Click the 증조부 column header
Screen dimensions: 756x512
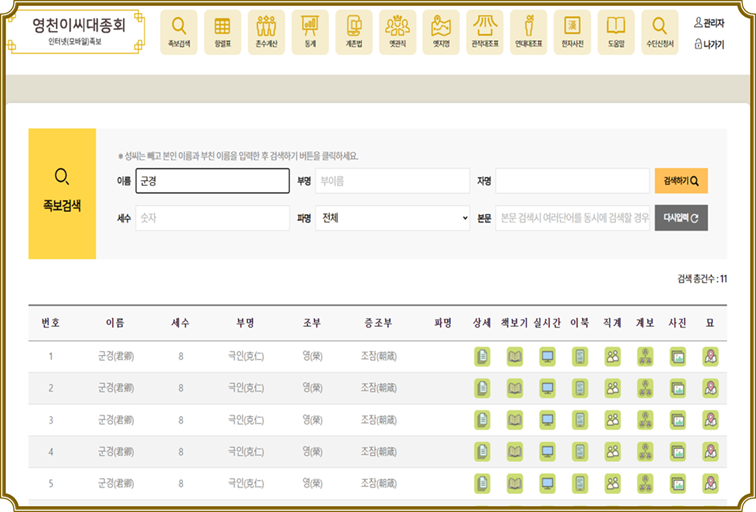tap(378, 323)
